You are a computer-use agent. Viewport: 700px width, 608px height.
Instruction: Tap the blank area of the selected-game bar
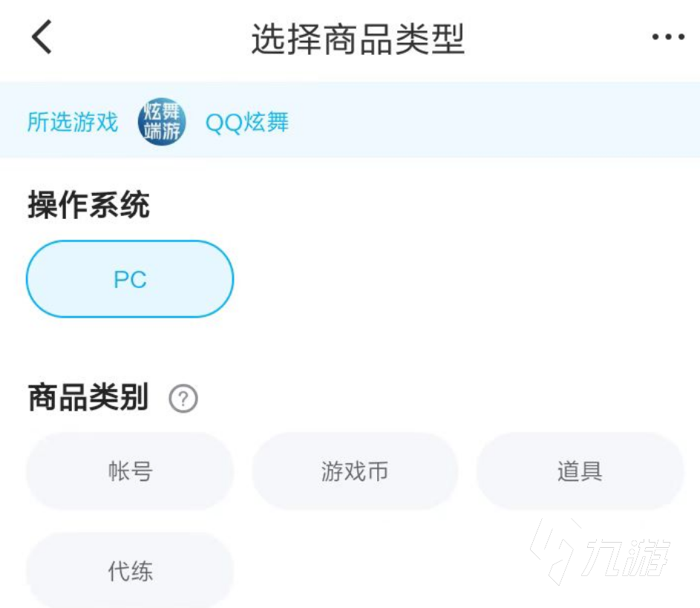(491, 120)
